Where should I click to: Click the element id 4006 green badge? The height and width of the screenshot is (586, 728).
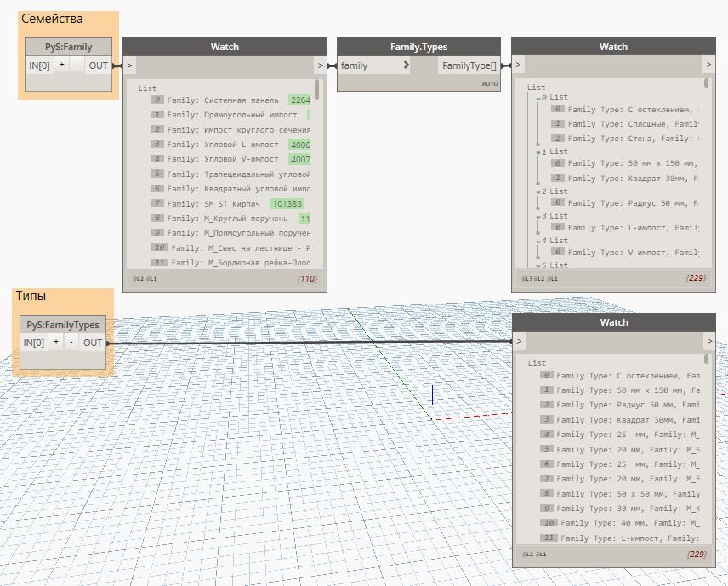pyautogui.click(x=299, y=145)
